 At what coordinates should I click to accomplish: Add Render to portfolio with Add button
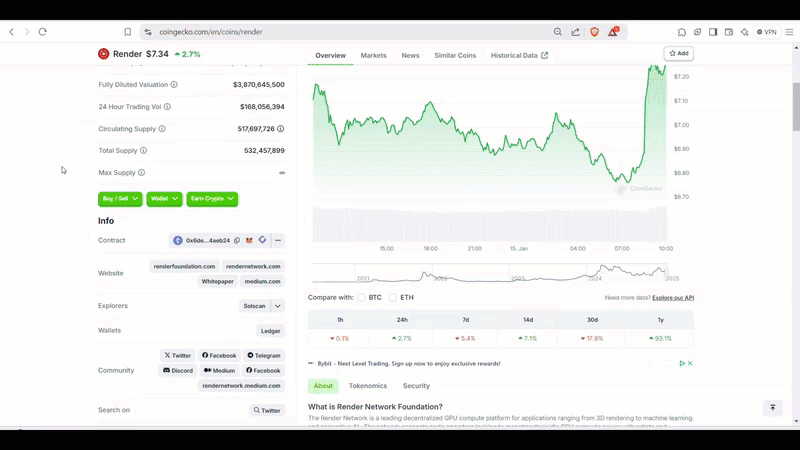tap(679, 53)
